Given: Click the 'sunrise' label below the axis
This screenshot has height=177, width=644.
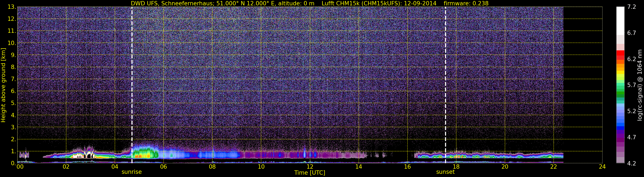Looking at the screenshot, I should (x=131, y=172).
